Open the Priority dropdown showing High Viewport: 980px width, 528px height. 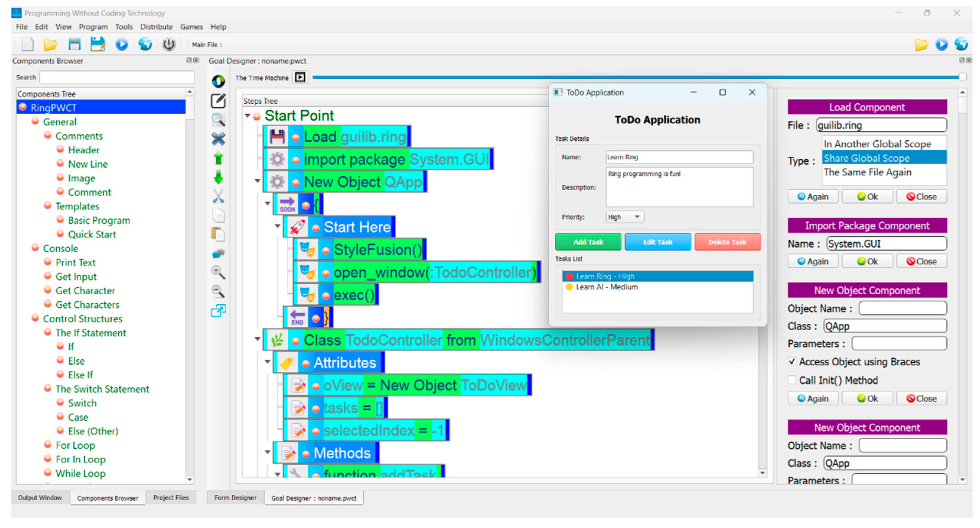[x=625, y=217]
